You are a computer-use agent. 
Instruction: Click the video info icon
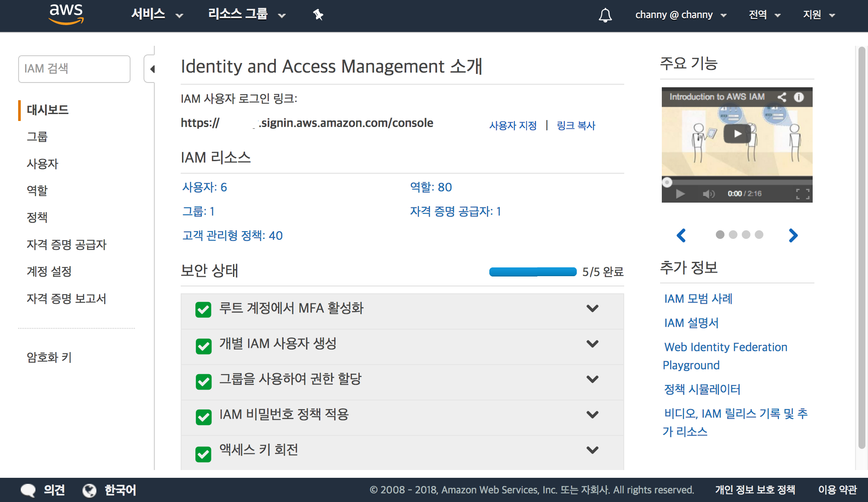point(799,97)
